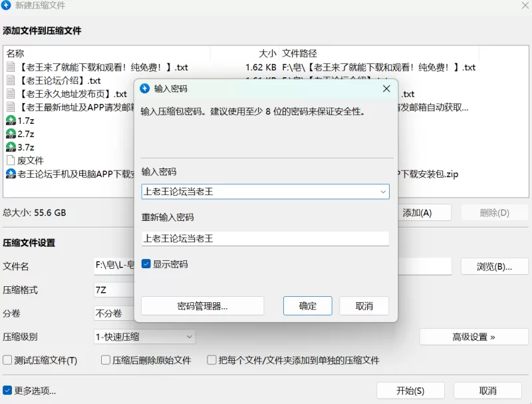
Task: Open the 压缩格式 7Z combo box
Action: coord(114,290)
